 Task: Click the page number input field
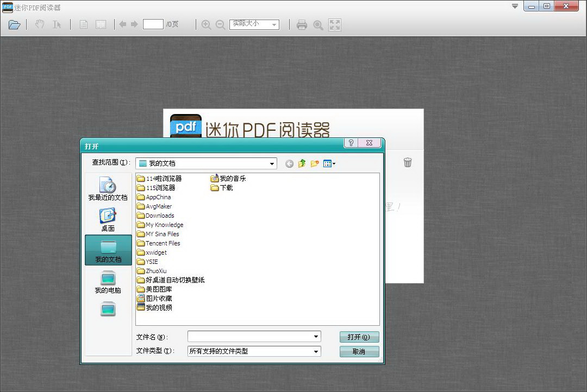coord(153,24)
